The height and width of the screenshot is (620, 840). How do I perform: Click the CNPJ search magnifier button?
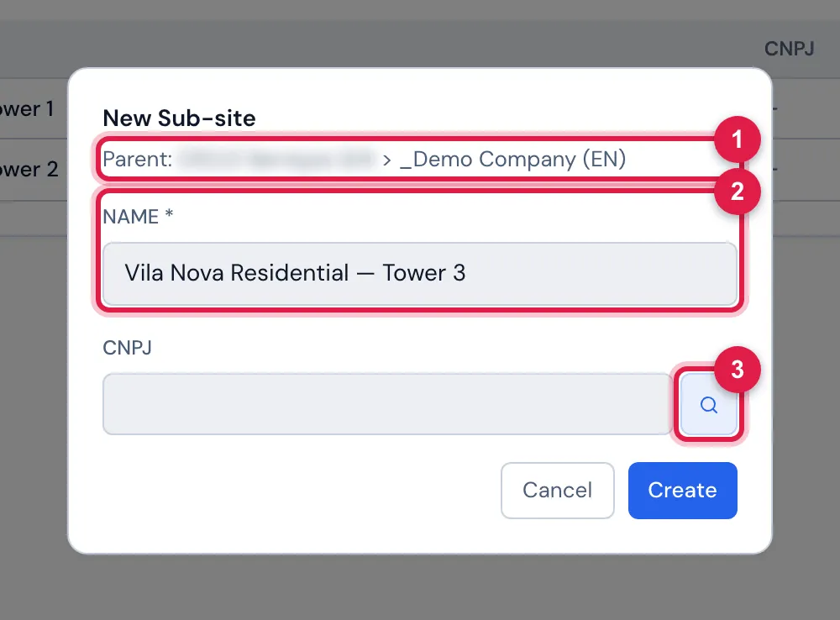point(708,405)
